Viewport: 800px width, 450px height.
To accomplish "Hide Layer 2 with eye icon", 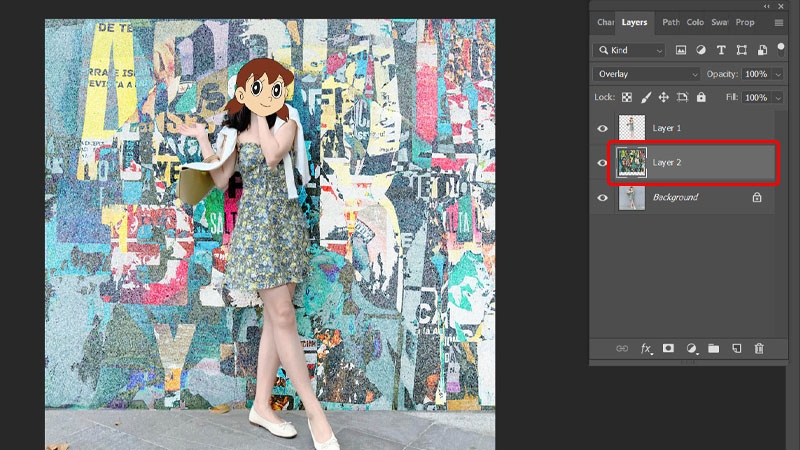I will click(603, 163).
